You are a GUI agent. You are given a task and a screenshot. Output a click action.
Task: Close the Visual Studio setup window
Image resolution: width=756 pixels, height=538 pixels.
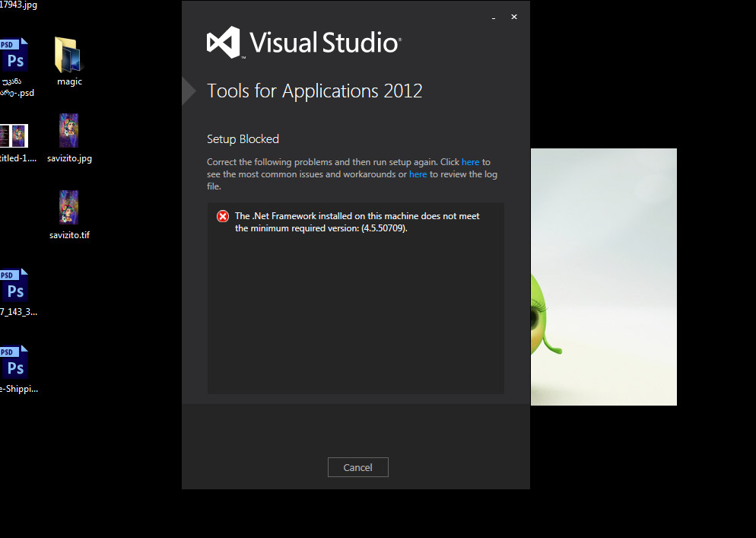pyautogui.click(x=514, y=17)
